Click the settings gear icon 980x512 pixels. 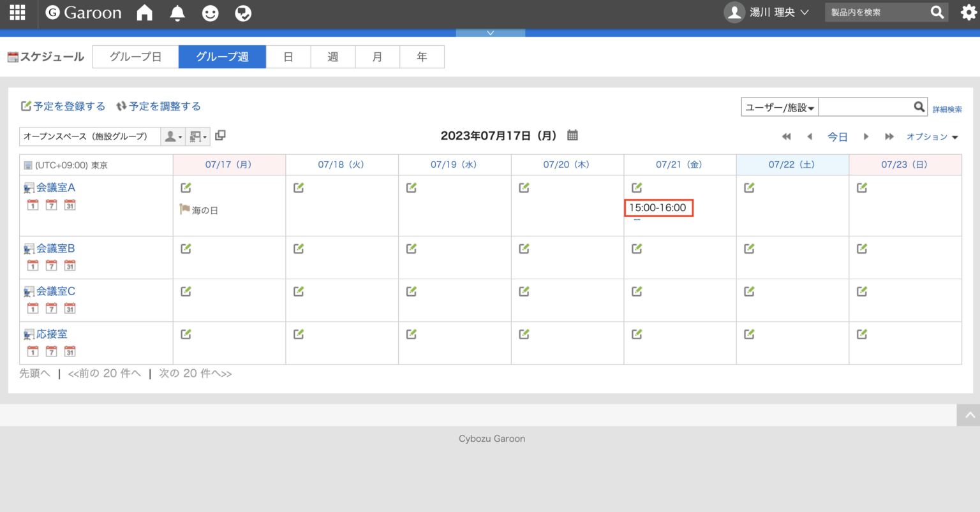969,13
